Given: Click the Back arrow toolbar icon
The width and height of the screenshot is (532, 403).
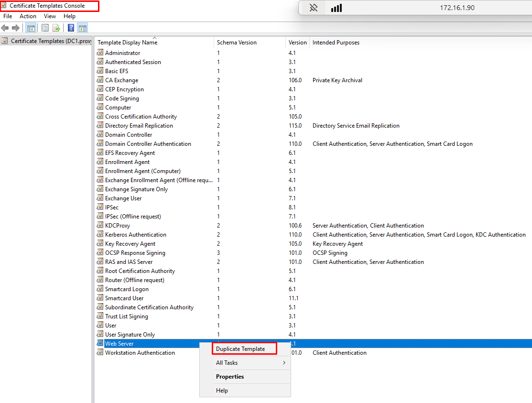Looking at the screenshot, I should (5, 28).
